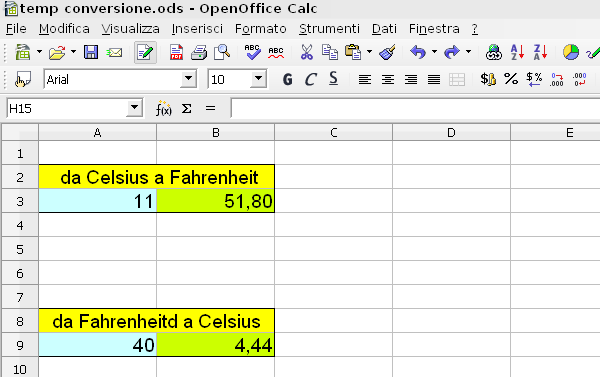The width and height of the screenshot is (600, 377).
Task: Open the File menu
Action: click(x=16, y=29)
